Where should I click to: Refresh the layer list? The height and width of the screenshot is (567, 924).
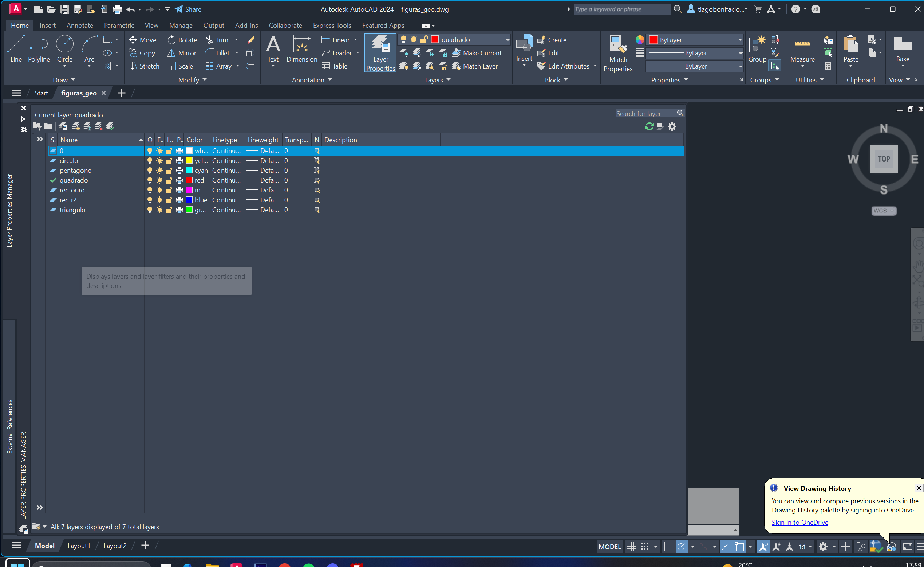(x=649, y=126)
